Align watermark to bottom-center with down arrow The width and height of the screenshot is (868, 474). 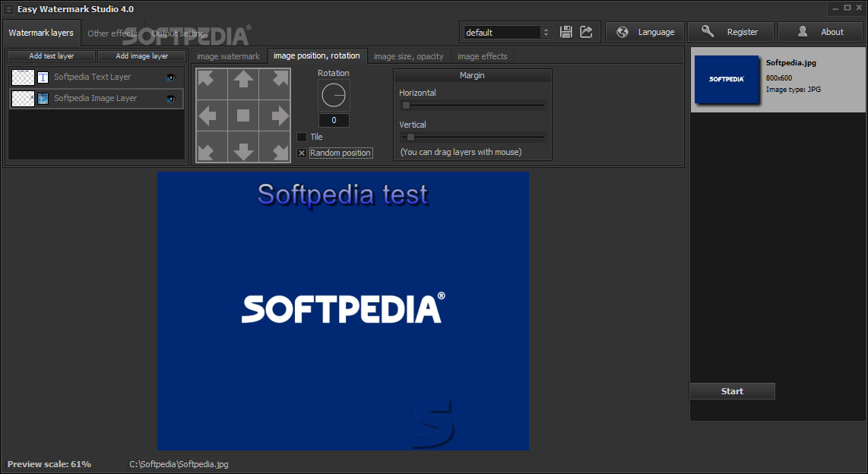(x=243, y=147)
